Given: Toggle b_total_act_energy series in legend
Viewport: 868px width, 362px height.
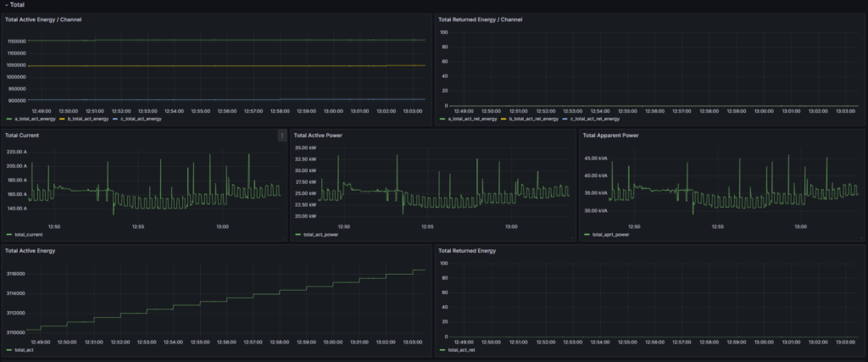Looking at the screenshot, I should [x=87, y=120].
